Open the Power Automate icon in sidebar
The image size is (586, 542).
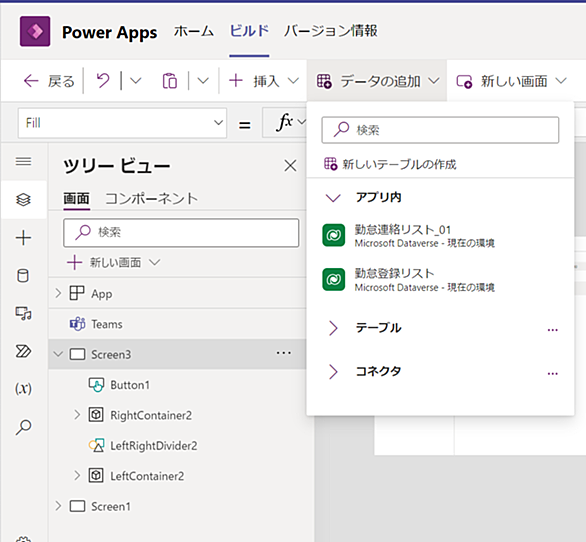point(23,351)
